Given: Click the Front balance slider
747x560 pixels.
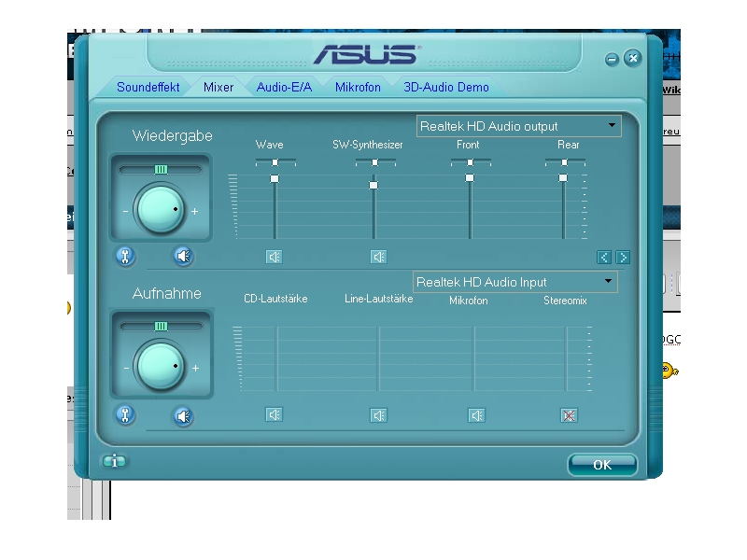Looking at the screenshot, I should (x=471, y=162).
